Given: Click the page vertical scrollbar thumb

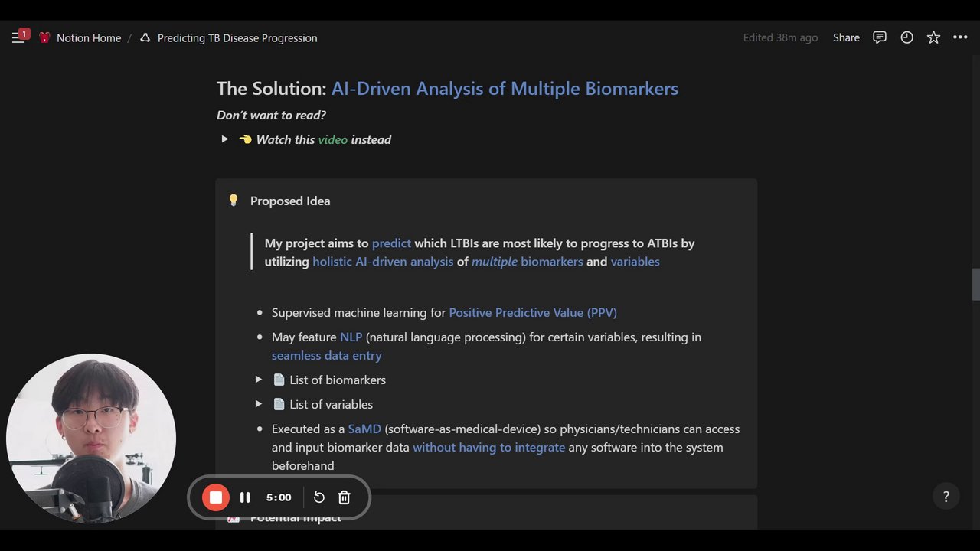Looking at the screenshot, I should point(975,285).
